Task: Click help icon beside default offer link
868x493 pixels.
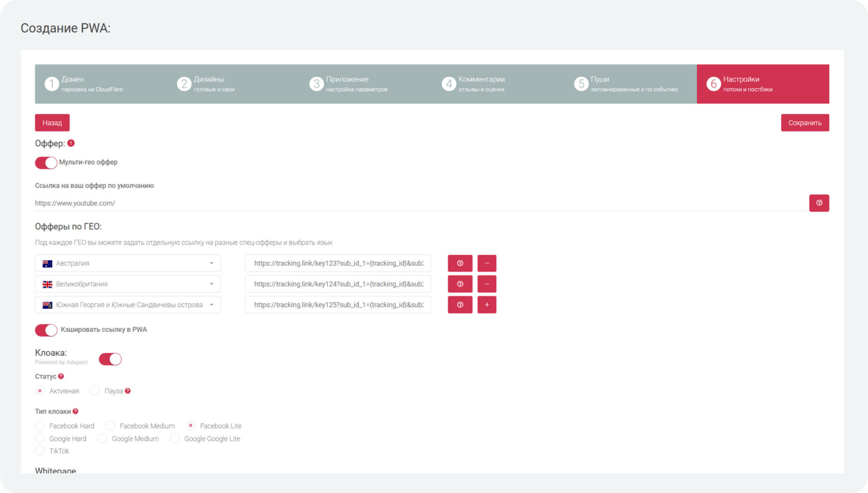Action: click(x=818, y=203)
